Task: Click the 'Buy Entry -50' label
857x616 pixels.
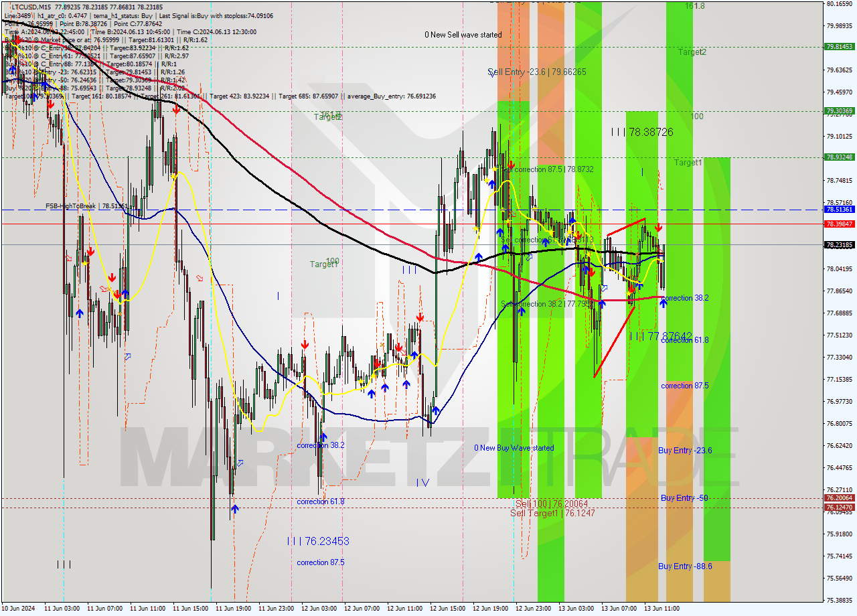Action: coord(684,498)
